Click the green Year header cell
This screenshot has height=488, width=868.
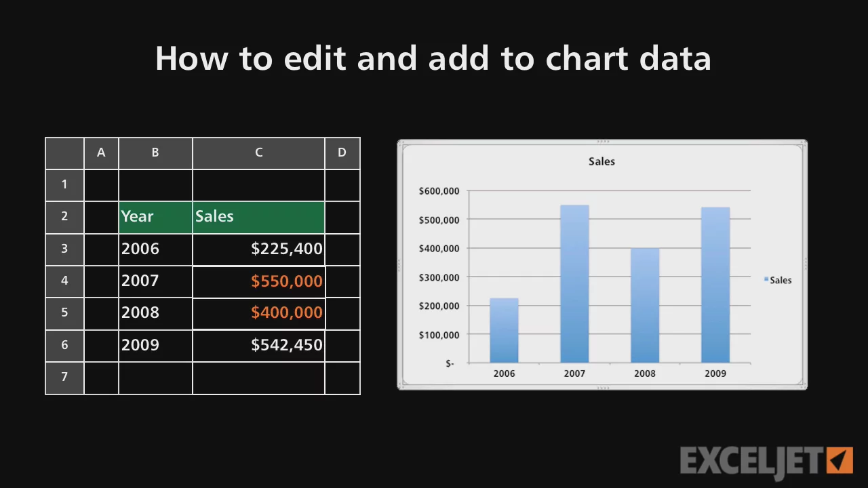pyautogui.click(x=155, y=217)
